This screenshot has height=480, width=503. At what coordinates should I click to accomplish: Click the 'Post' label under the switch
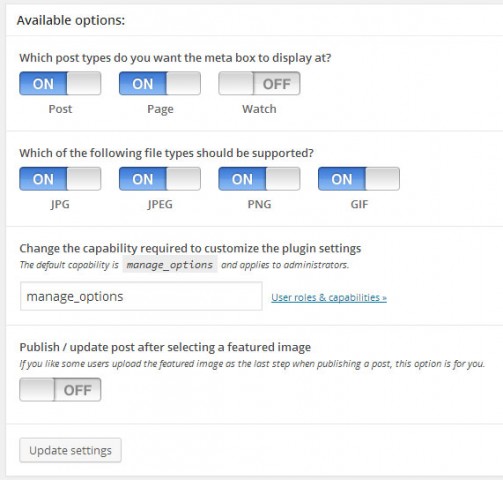tap(60, 109)
